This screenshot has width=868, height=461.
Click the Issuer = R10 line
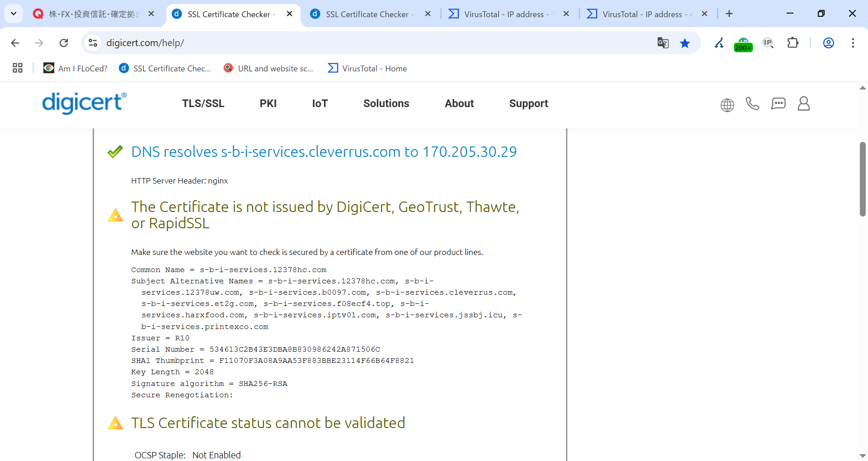coord(160,338)
